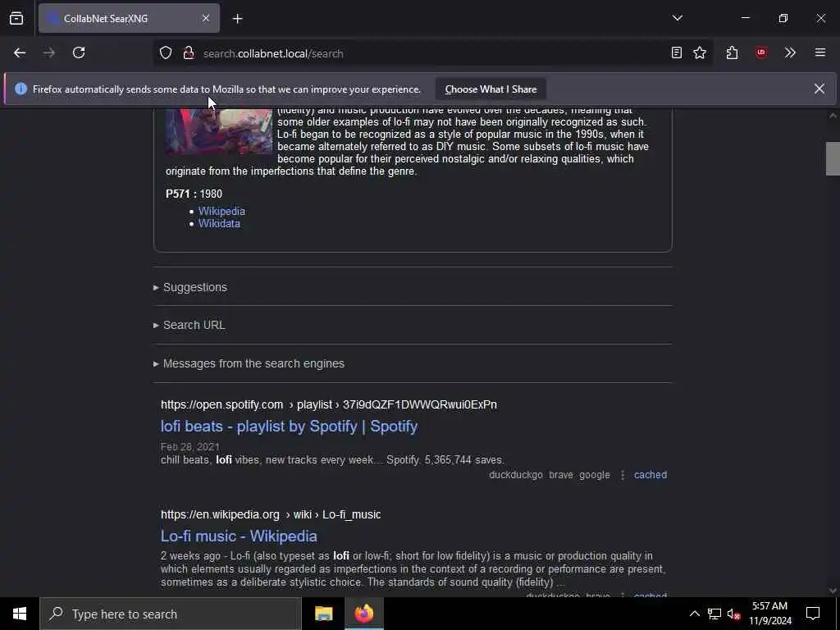Toggle Reader View icon
The height and width of the screenshot is (630, 840).
677,53
